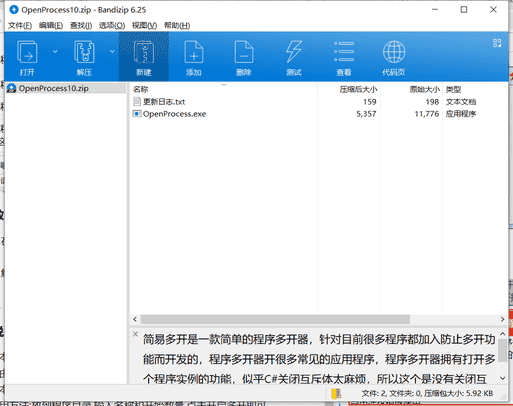Open the 选项(O) menu
513x406 pixels.
pyautogui.click(x=112, y=25)
